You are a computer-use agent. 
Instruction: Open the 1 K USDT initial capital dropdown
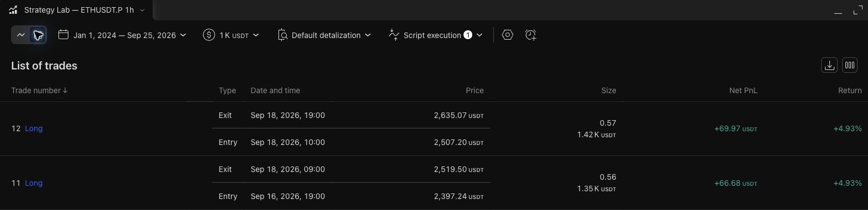click(x=231, y=35)
